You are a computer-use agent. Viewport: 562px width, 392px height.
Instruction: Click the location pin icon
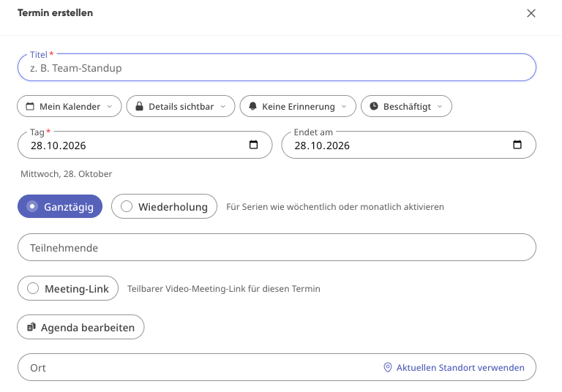click(x=387, y=368)
